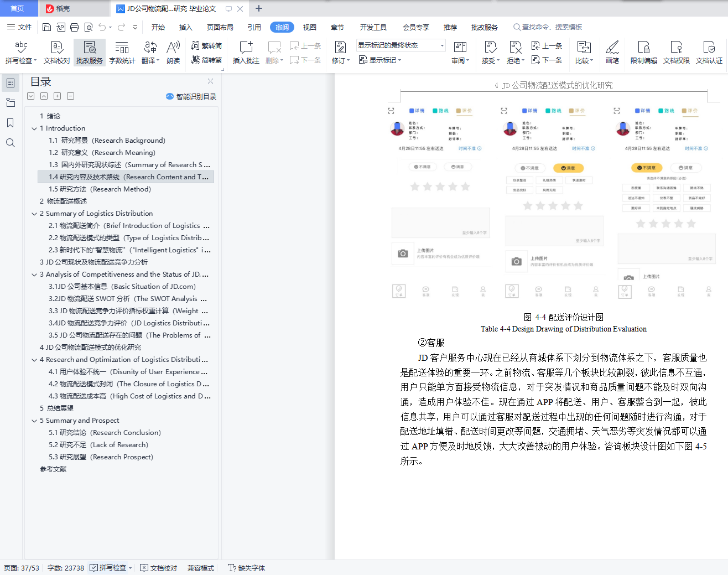This screenshot has width=728, height=575.
Task: Click the Undo arrow icon
Action: pos(102,27)
